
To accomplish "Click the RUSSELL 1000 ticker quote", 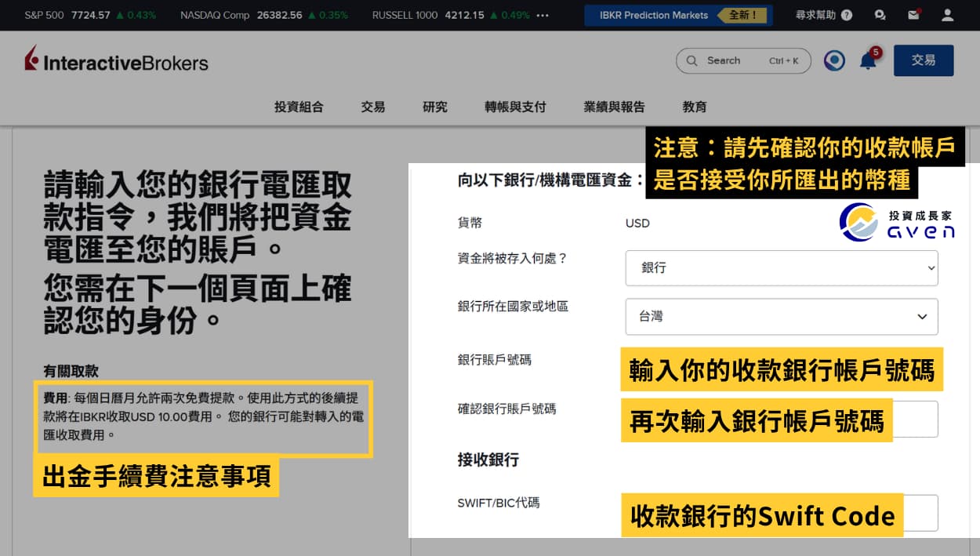I will coord(451,15).
